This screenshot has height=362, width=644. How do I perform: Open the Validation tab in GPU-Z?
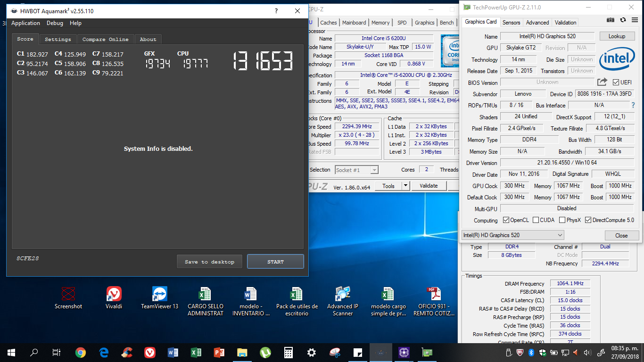click(x=566, y=23)
